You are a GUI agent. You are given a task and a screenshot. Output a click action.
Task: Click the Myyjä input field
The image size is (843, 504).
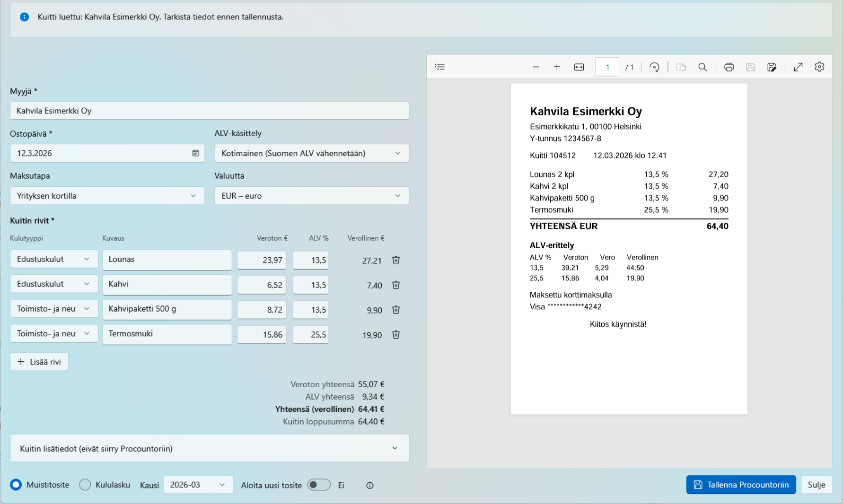pos(210,111)
